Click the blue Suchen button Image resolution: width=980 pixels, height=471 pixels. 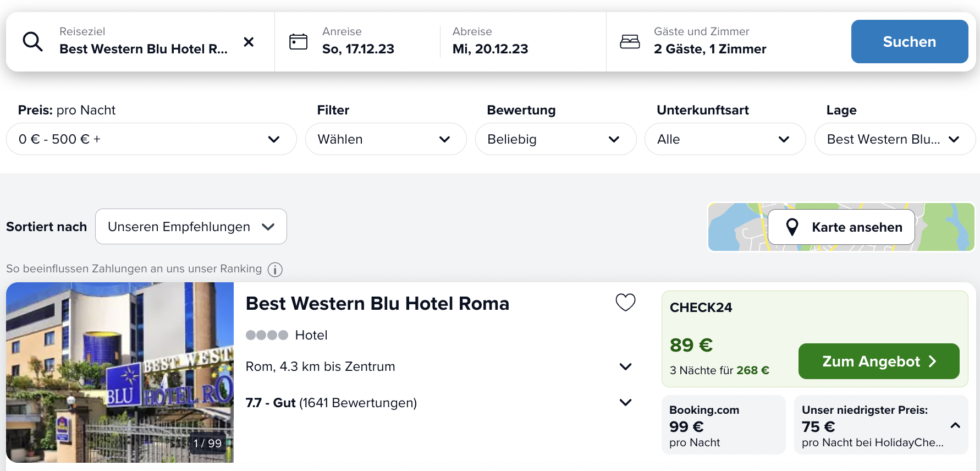pos(910,42)
